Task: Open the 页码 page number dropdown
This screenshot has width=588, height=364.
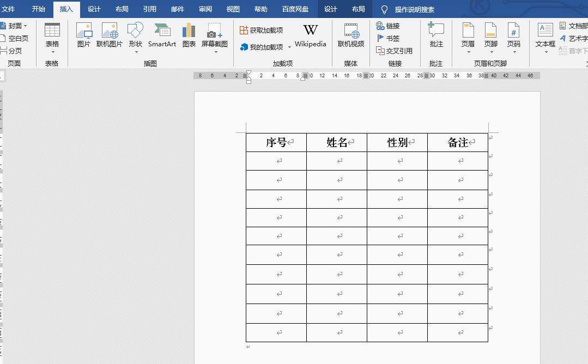Action: coord(513,38)
